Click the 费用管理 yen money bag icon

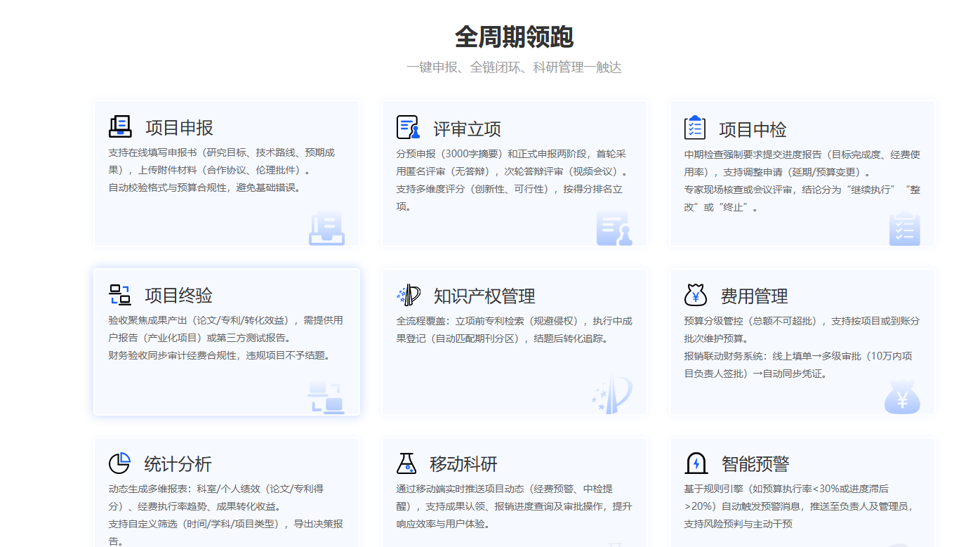click(696, 295)
